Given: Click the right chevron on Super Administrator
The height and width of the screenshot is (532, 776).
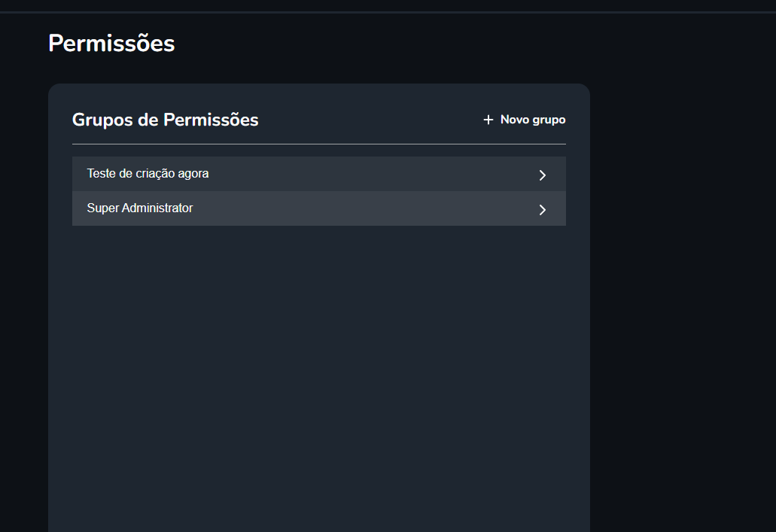Looking at the screenshot, I should (542, 210).
